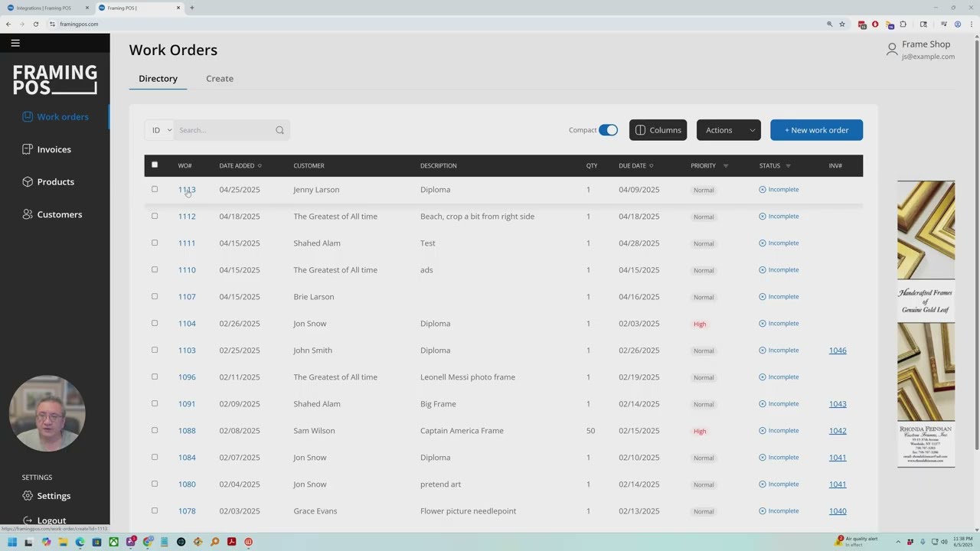Screen dimensions: 980x551
Task: Click the Logout icon in sidebar
Action: tap(28, 520)
